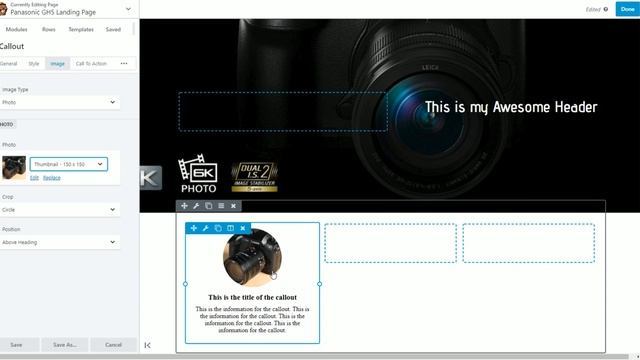Switch to the Rows tab
This screenshot has width=640, height=360.
coord(49,29)
